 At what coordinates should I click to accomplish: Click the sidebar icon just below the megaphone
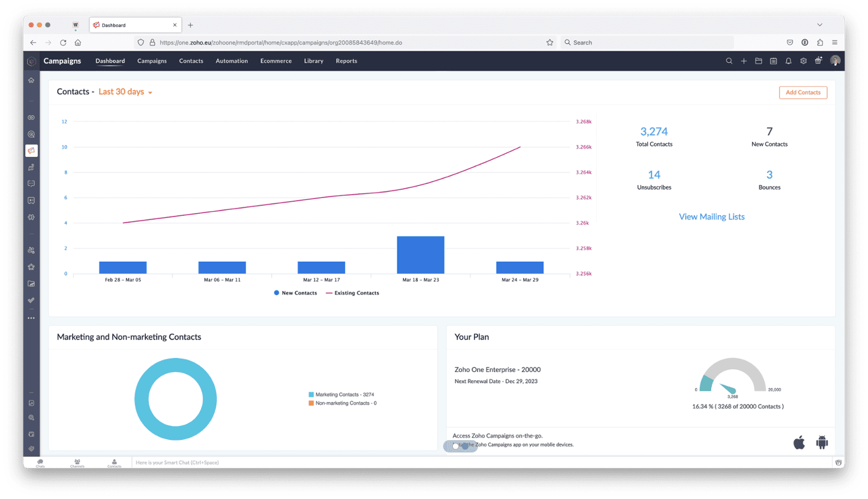[31, 168]
